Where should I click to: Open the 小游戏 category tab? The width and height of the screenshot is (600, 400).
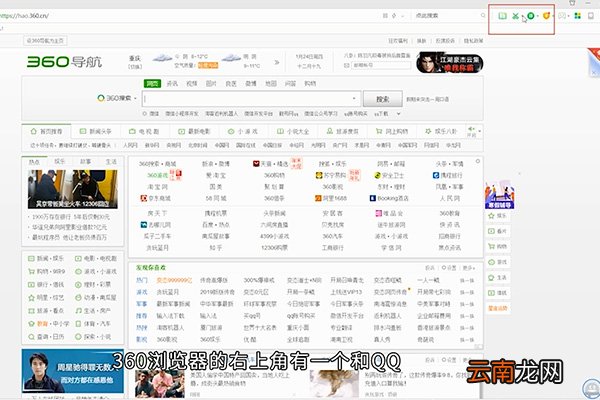(x=243, y=131)
